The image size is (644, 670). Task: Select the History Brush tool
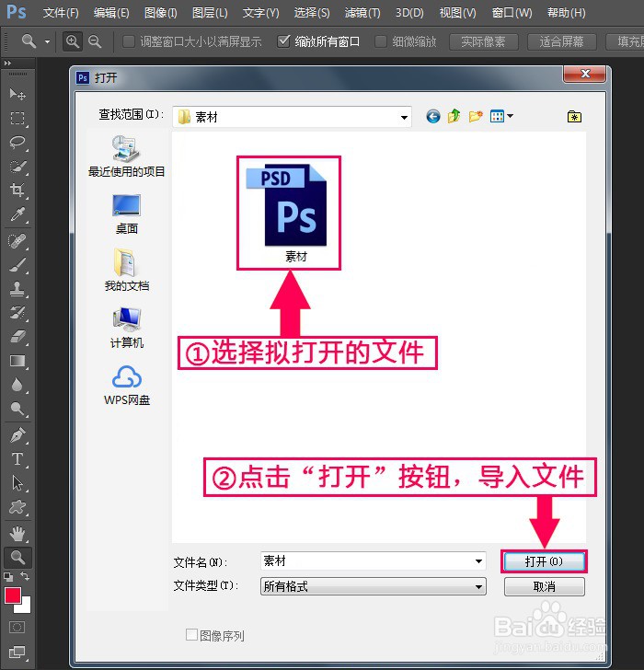point(17,313)
